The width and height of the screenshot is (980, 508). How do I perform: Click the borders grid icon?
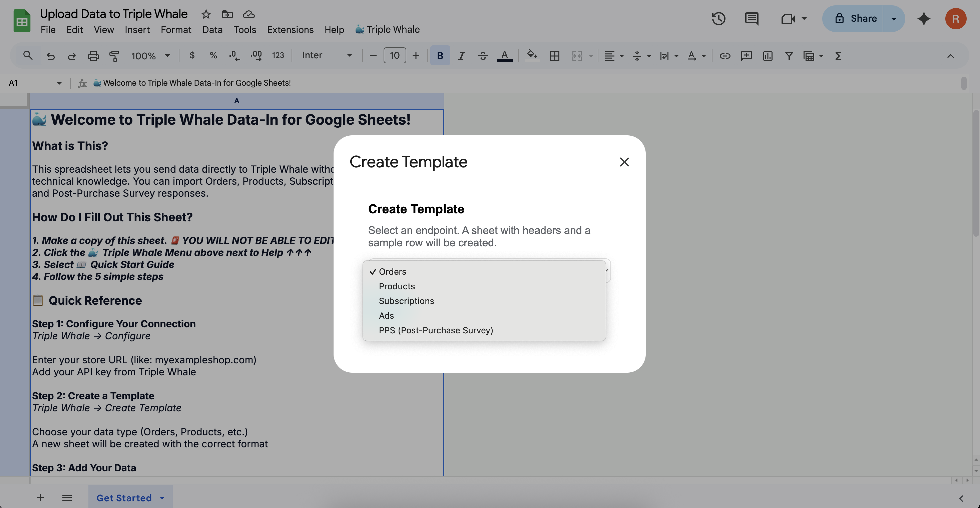[x=554, y=56]
